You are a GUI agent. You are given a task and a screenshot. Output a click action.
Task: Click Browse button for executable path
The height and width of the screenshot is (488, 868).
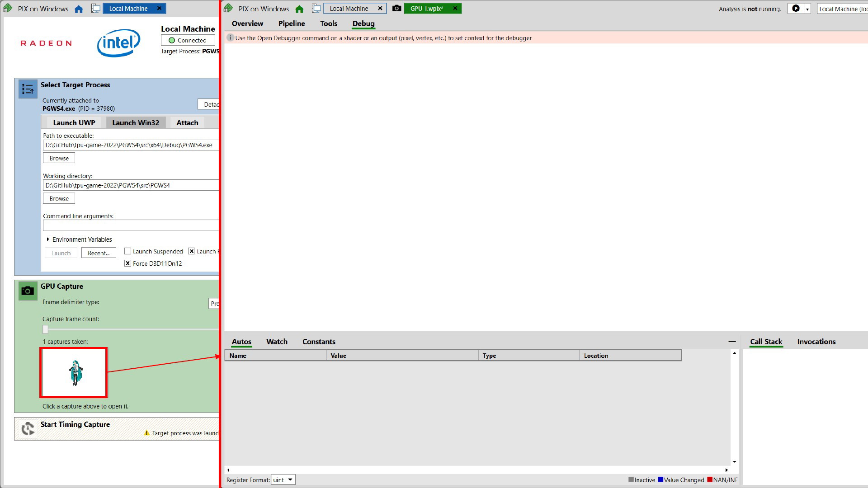(x=59, y=158)
